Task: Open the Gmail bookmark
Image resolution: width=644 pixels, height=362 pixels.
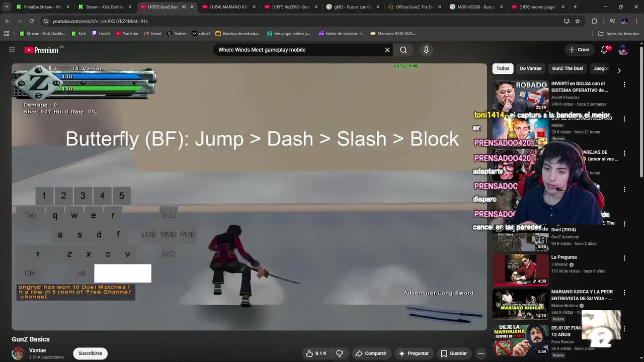Action: 152,34
